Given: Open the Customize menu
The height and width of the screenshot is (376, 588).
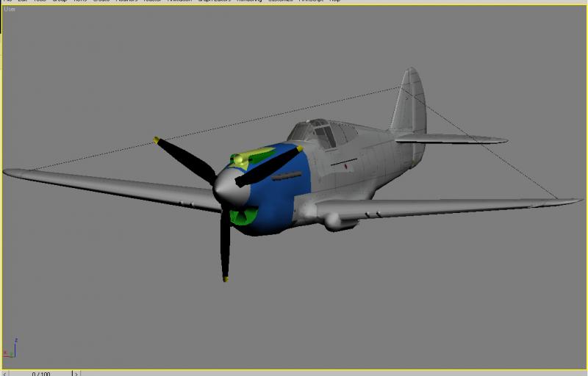Looking at the screenshot, I should (280, 1).
